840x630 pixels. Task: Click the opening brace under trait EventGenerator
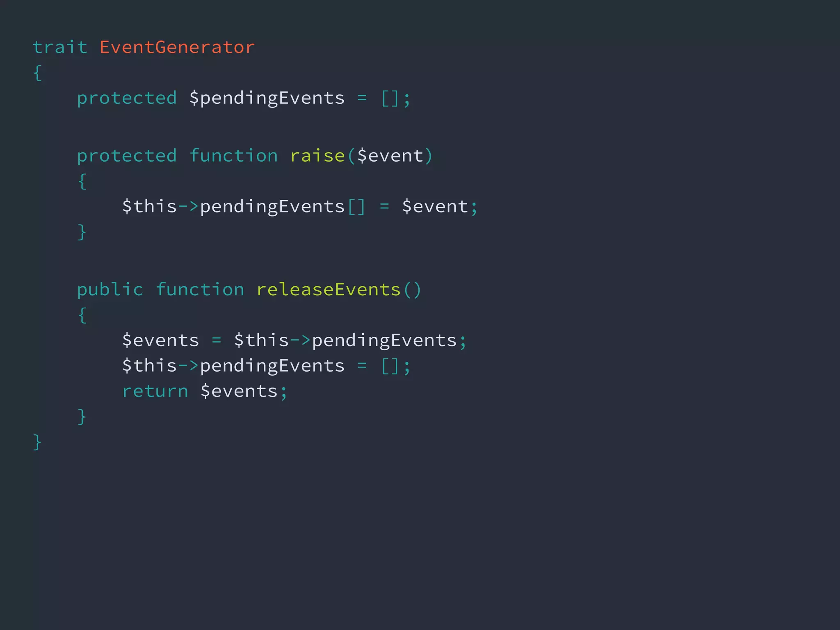coord(37,73)
